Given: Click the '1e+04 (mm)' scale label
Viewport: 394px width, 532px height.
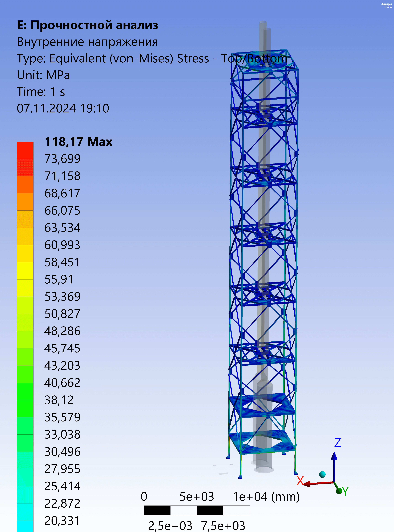Looking at the screenshot, I should coord(266,497).
